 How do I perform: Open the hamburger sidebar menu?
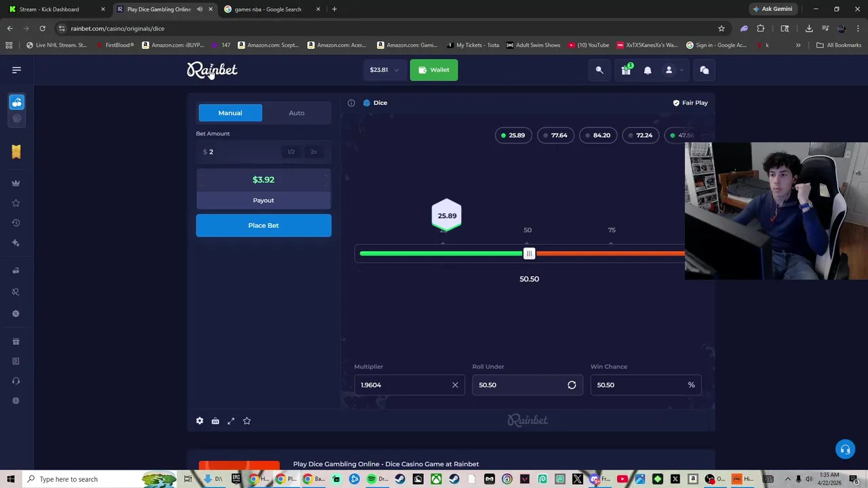tap(16, 70)
